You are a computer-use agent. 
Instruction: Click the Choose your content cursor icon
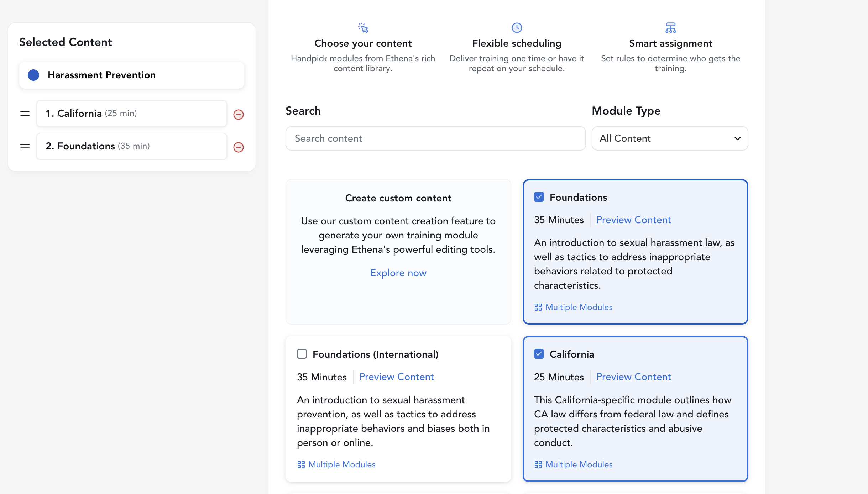click(x=363, y=27)
